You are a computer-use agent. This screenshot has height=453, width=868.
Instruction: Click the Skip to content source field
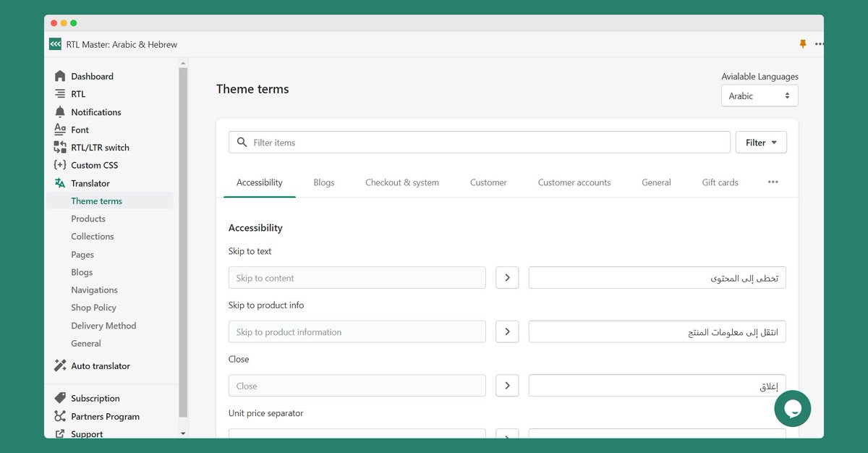click(x=357, y=278)
